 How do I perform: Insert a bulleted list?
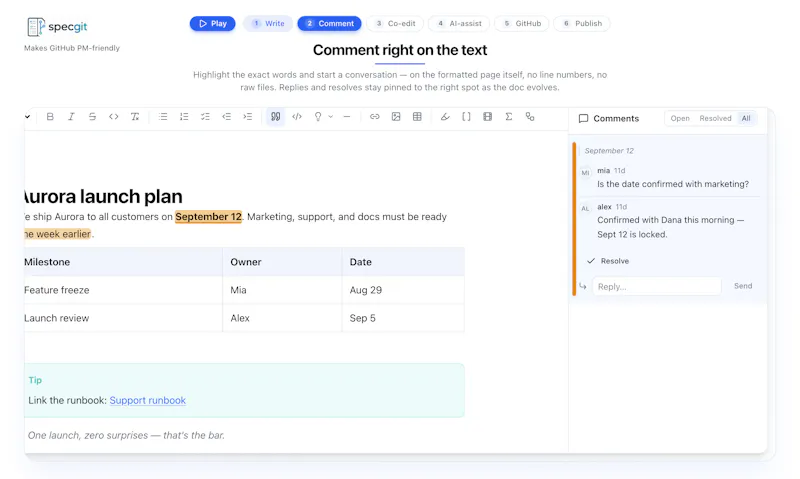point(163,117)
